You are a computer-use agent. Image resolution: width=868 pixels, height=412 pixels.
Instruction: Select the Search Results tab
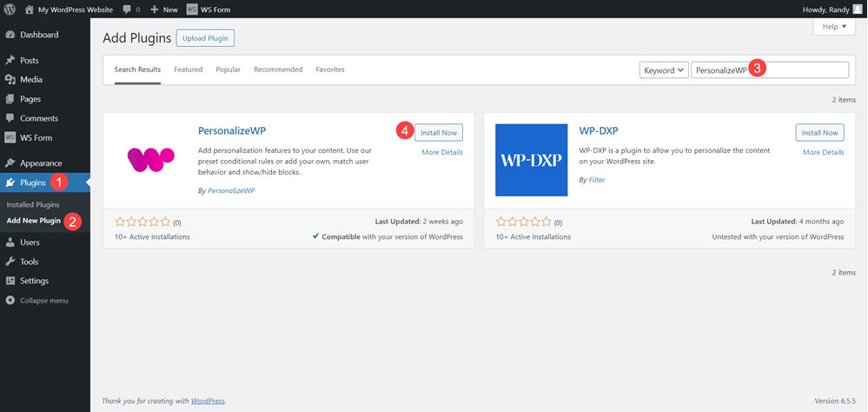point(137,70)
